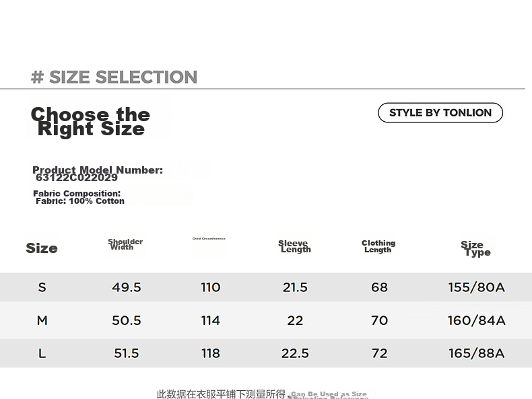The height and width of the screenshot is (399, 532).
Task: Click the Shoulder Width column header
Action: pyautogui.click(x=125, y=244)
